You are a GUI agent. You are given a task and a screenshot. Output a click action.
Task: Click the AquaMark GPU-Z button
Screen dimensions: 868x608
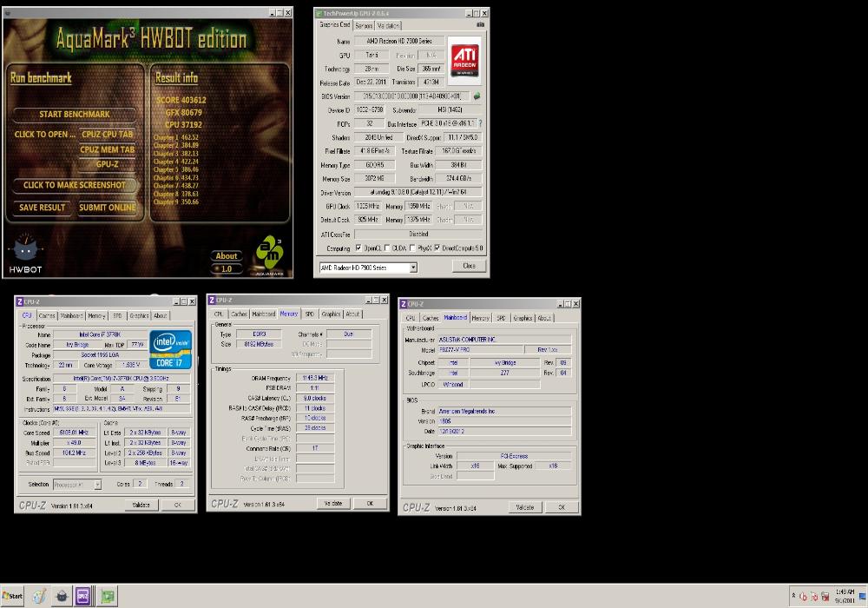tap(108, 164)
